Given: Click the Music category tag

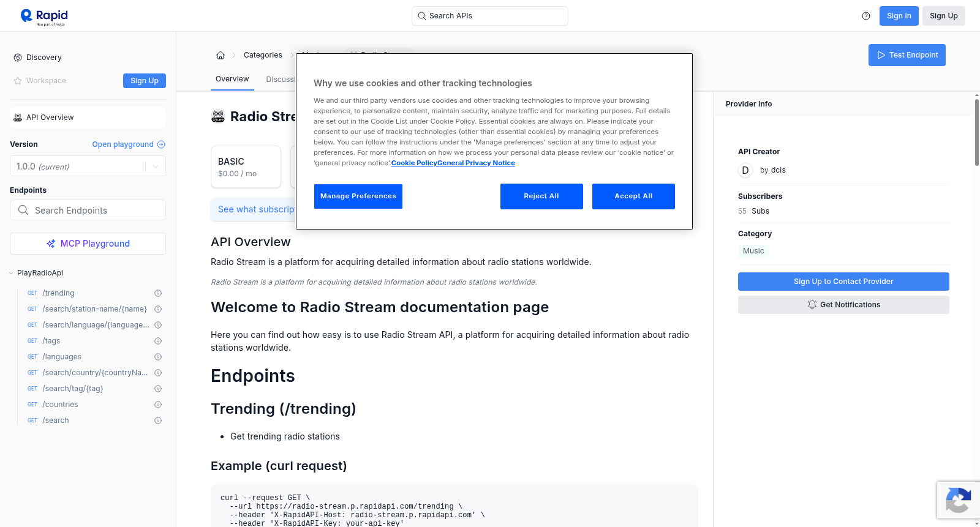Looking at the screenshot, I should tap(753, 251).
